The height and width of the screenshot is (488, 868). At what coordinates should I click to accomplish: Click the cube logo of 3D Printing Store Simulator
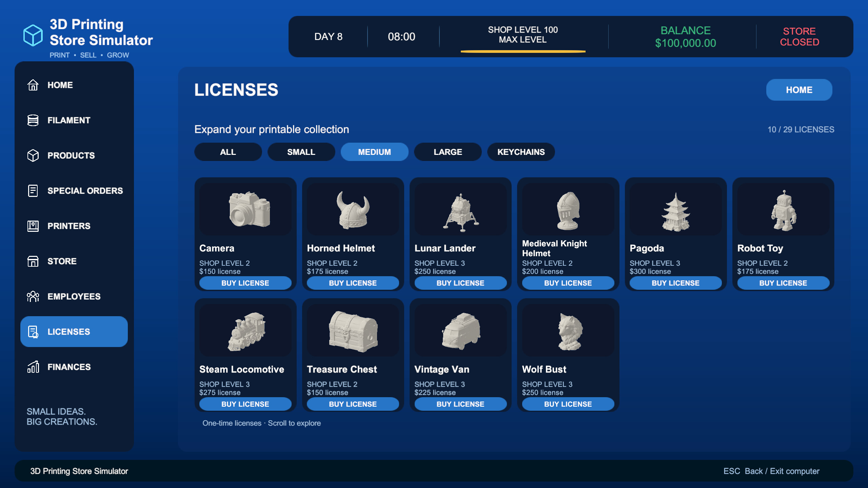[33, 35]
